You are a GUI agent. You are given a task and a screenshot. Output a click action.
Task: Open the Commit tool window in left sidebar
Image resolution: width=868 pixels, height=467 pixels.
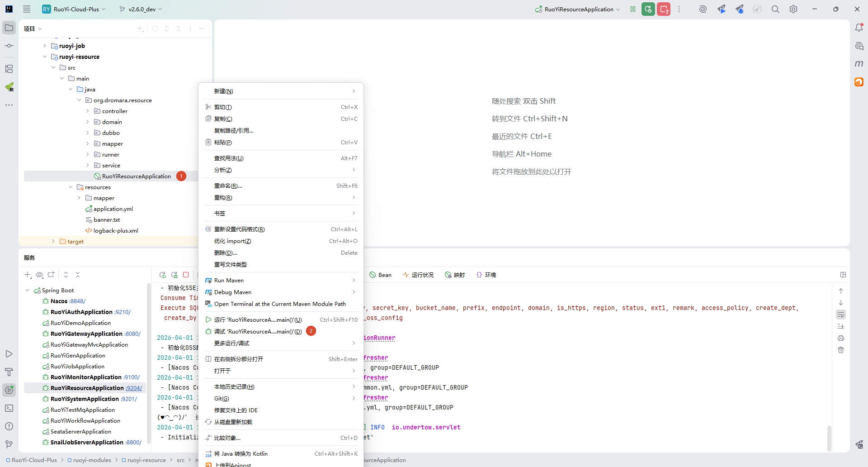pyautogui.click(x=9, y=46)
